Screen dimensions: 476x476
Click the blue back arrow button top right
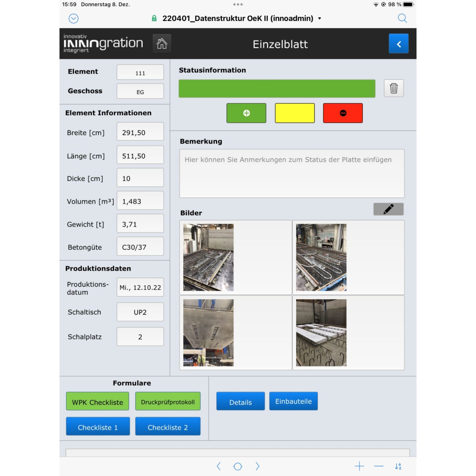point(398,43)
